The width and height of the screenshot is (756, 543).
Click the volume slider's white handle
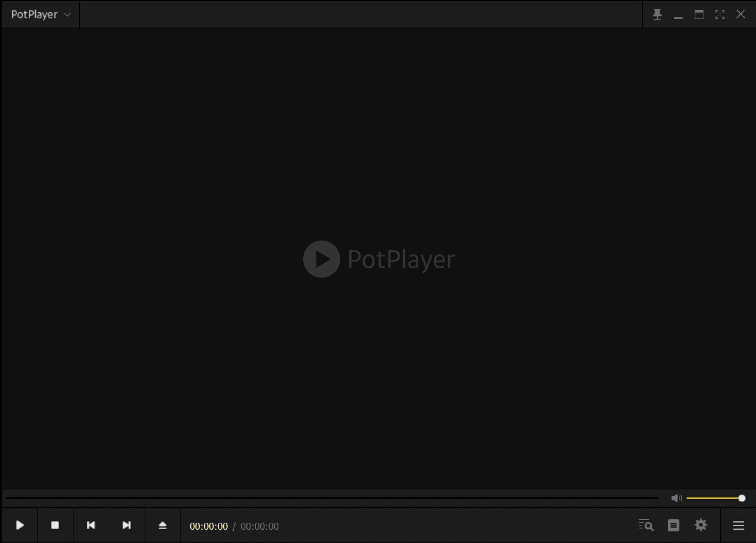point(742,498)
